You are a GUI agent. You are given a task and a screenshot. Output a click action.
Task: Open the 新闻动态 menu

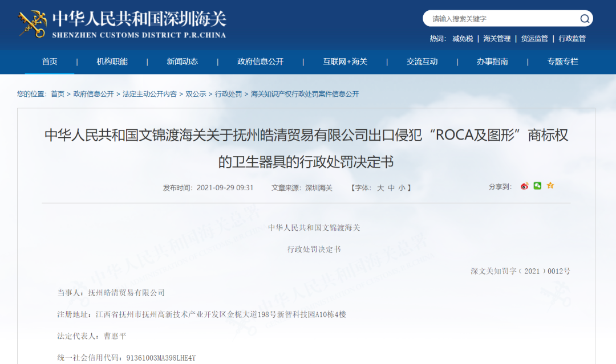pos(183,62)
